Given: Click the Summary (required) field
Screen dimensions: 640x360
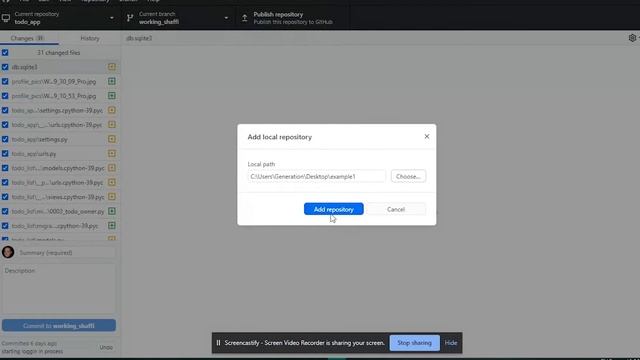Looking at the screenshot, I should pos(67,253).
